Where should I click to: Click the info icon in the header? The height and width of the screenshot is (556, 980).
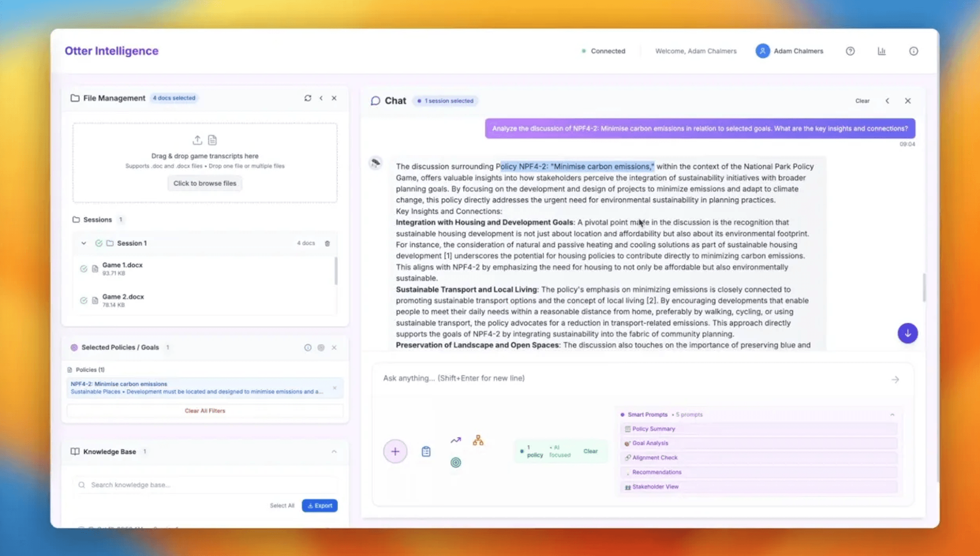tap(913, 51)
